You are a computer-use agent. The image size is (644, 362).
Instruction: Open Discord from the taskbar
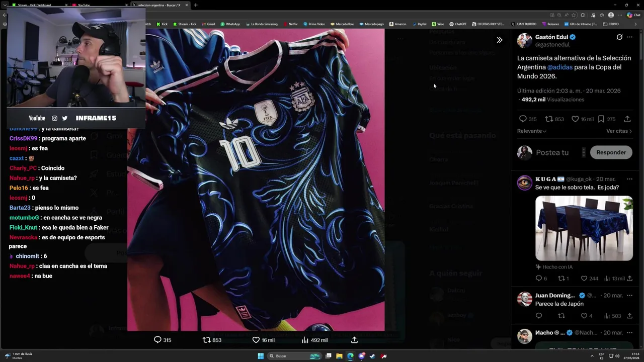(x=361, y=356)
